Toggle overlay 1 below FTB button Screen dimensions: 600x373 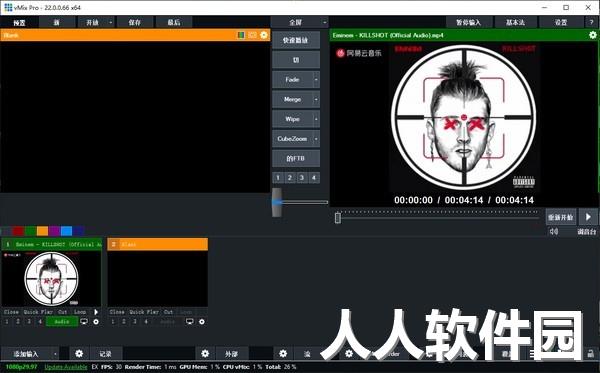278,178
